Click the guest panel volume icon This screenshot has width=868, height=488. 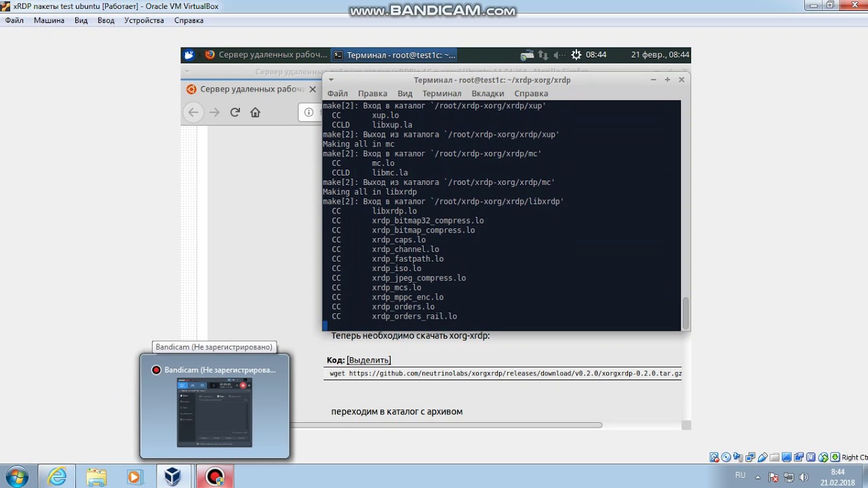tap(559, 55)
